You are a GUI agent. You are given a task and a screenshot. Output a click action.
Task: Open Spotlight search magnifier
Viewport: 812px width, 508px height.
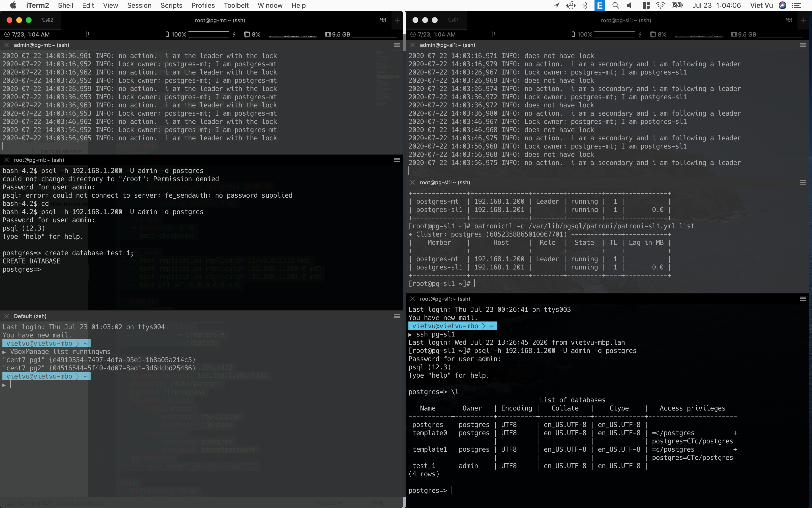[x=615, y=5]
